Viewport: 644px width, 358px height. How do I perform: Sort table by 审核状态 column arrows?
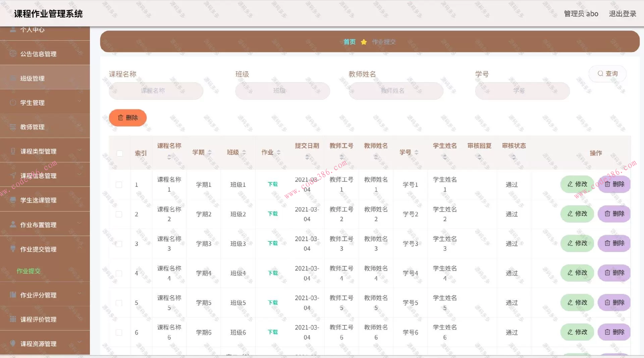coord(514,157)
